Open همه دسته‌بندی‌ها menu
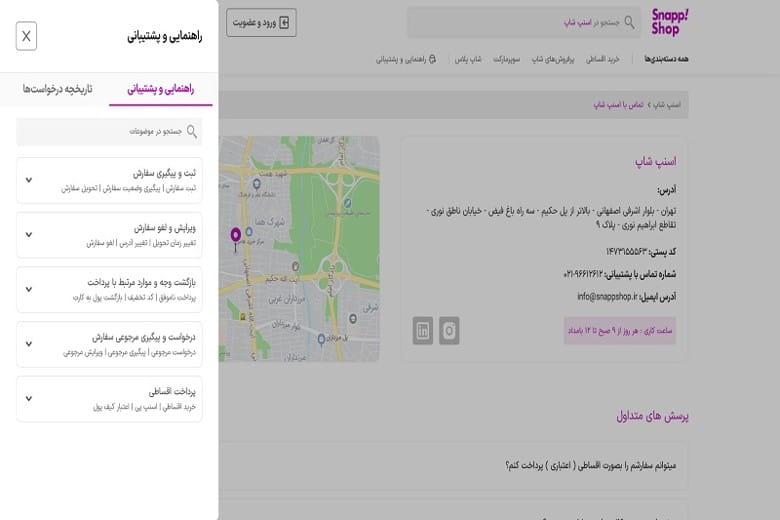This screenshot has height=520, width=780. (x=666, y=59)
